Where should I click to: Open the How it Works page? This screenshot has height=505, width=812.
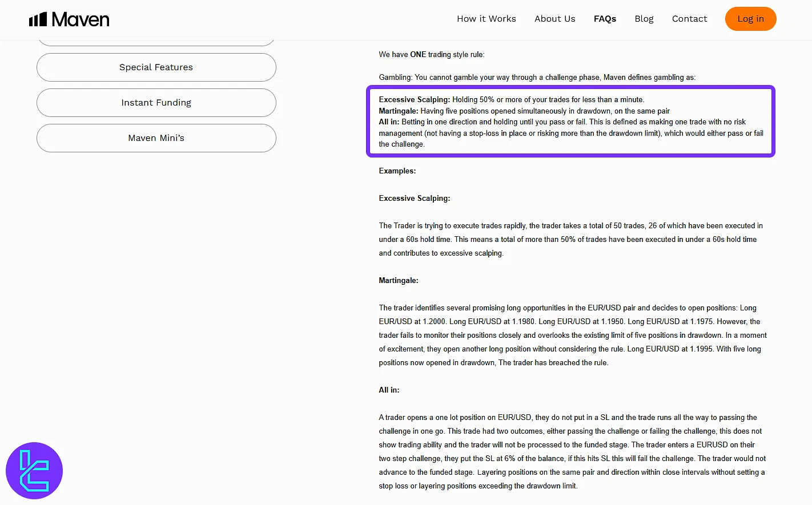pyautogui.click(x=486, y=19)
